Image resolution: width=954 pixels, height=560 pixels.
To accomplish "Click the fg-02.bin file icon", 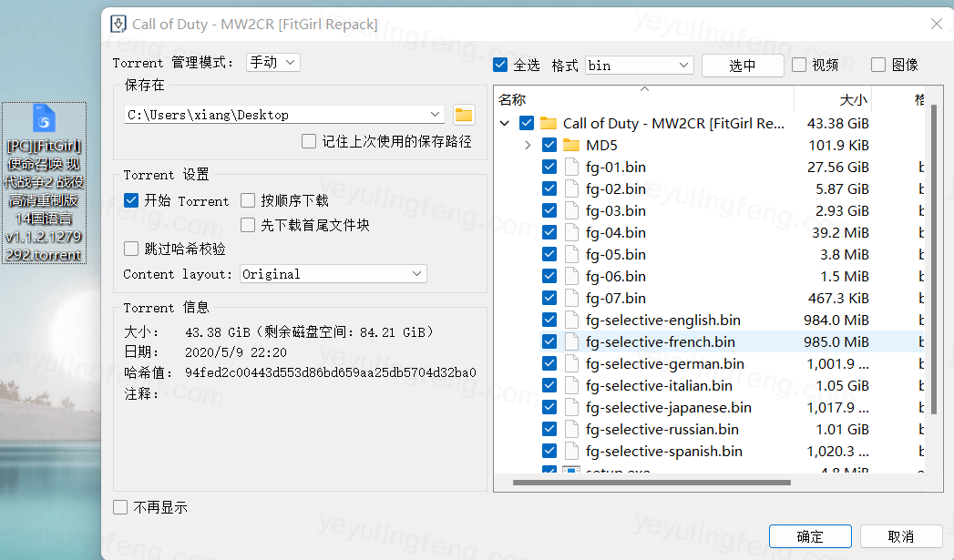I will tap(570, 189).
